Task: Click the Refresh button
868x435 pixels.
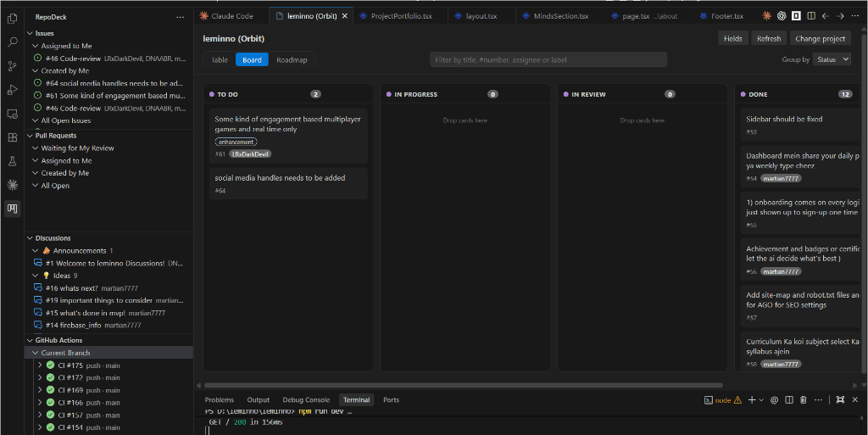Action: pos(769,39)
